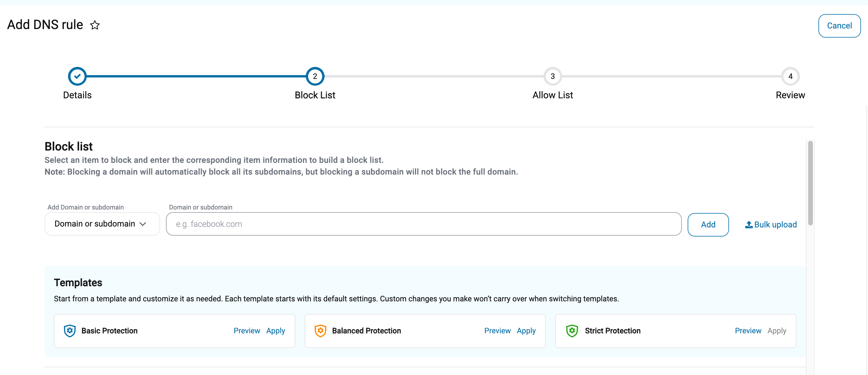Click the Review step label

pos(790,95)
